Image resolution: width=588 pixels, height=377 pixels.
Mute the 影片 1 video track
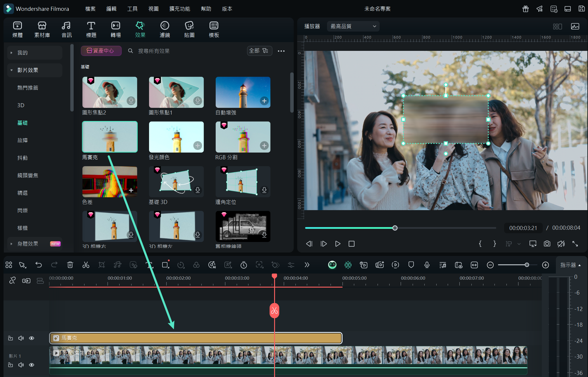(x=21, y=365)
